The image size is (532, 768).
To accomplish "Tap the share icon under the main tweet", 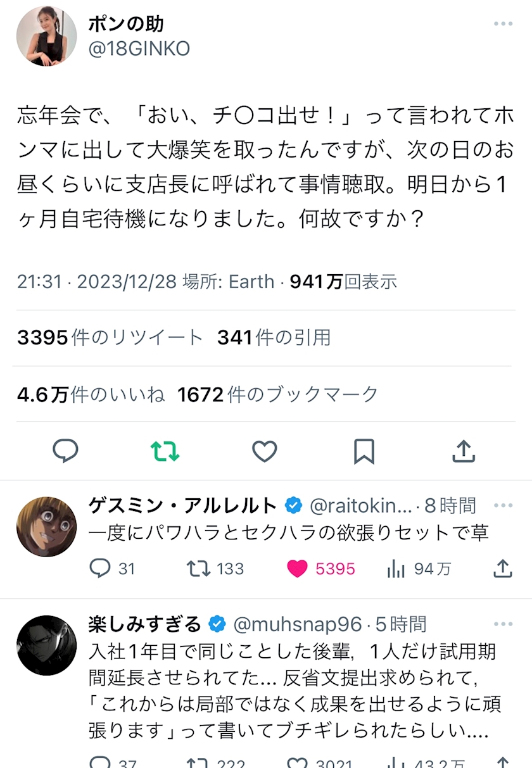I will pyautogui.click(x=464, y=451).
